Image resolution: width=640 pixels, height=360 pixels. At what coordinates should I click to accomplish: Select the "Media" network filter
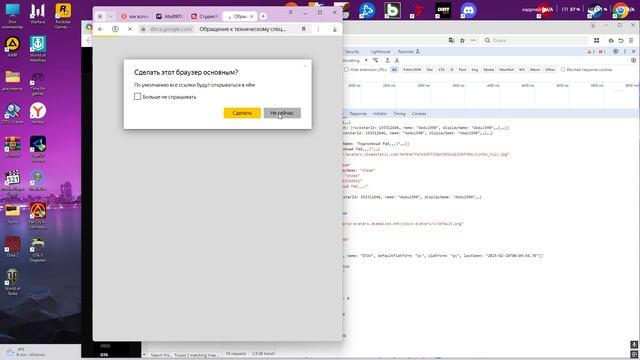[x=489, y=70]
